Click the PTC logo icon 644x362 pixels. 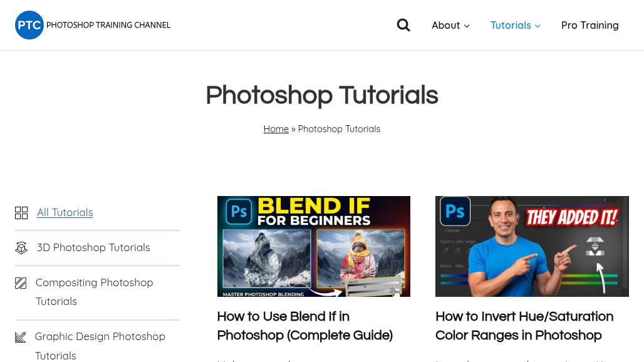29,25
